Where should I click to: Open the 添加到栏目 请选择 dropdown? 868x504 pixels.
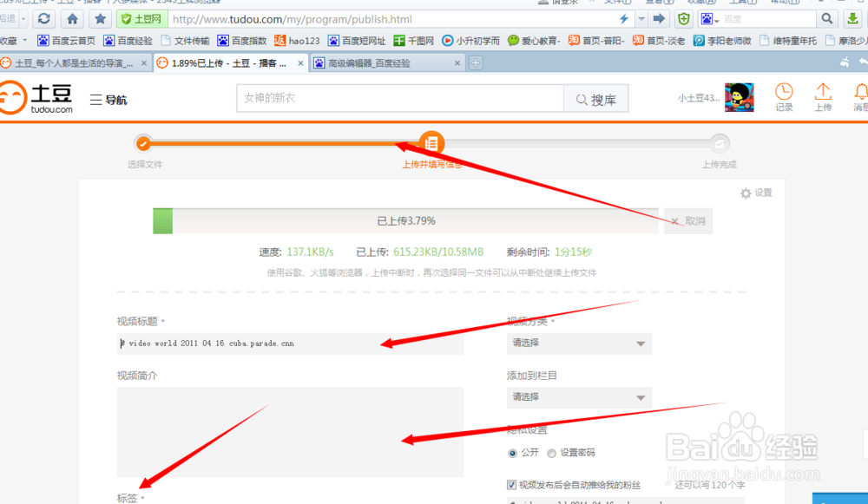point(579,397)
